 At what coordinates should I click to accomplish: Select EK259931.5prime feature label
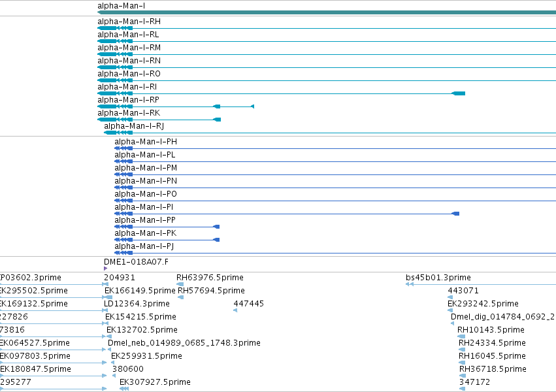147,356
